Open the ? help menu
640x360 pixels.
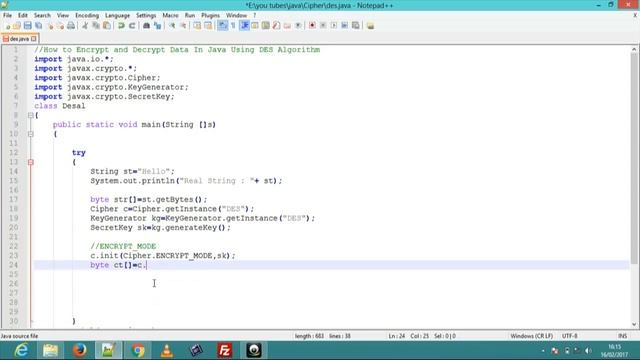[254, 16]
